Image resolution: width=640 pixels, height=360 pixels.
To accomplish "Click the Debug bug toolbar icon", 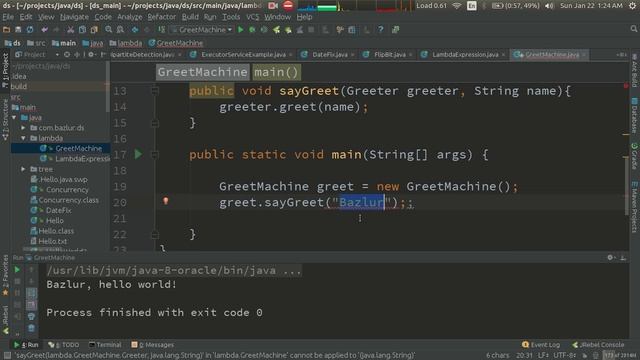I will [252, 30].
